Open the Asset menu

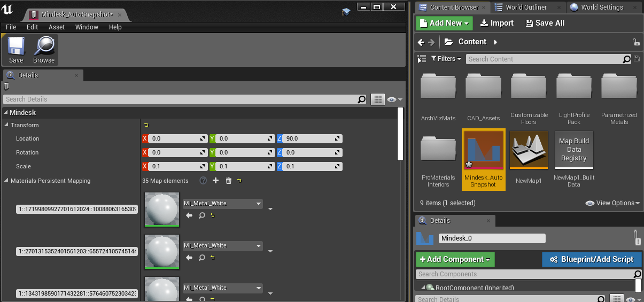coord(57,27)
